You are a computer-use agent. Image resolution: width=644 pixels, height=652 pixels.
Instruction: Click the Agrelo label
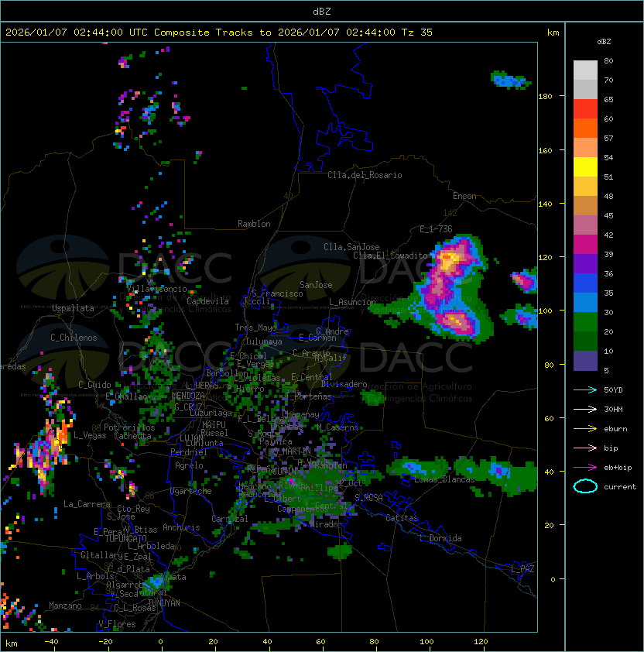189,465
